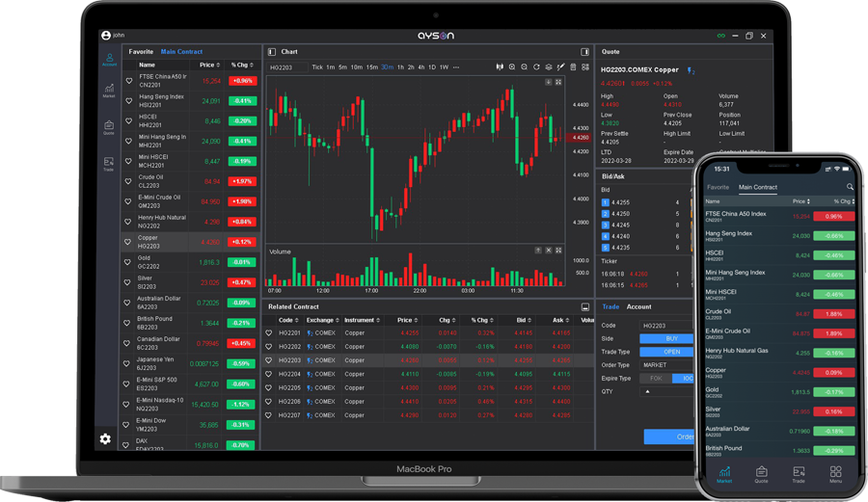Expand more timeframes with the ellipsis button
Screen dimensions: 868x502
[x=456, y=67]
